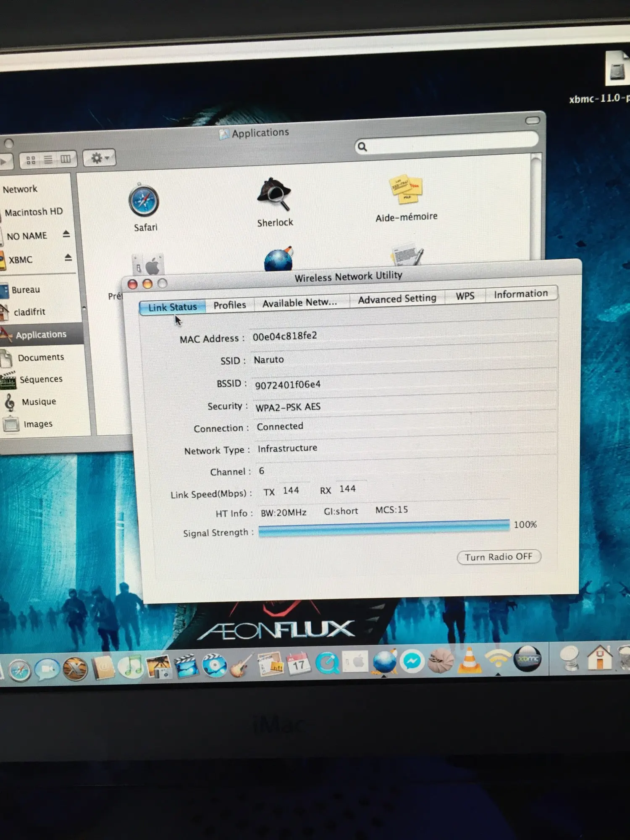The width and height of the screenshot is (630, 840).
Task: Open Documents in the Finder sidebar
Action: click(41, 357)
